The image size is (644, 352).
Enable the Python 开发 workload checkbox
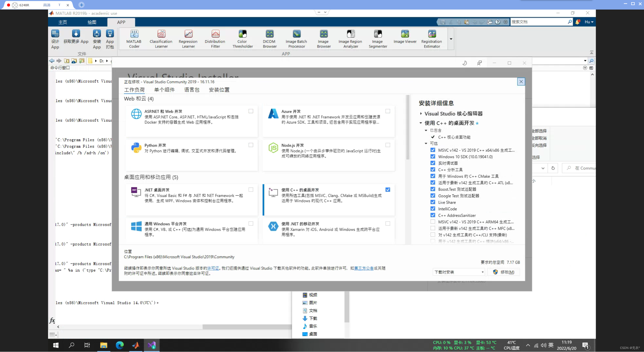(x=251, y=145)
